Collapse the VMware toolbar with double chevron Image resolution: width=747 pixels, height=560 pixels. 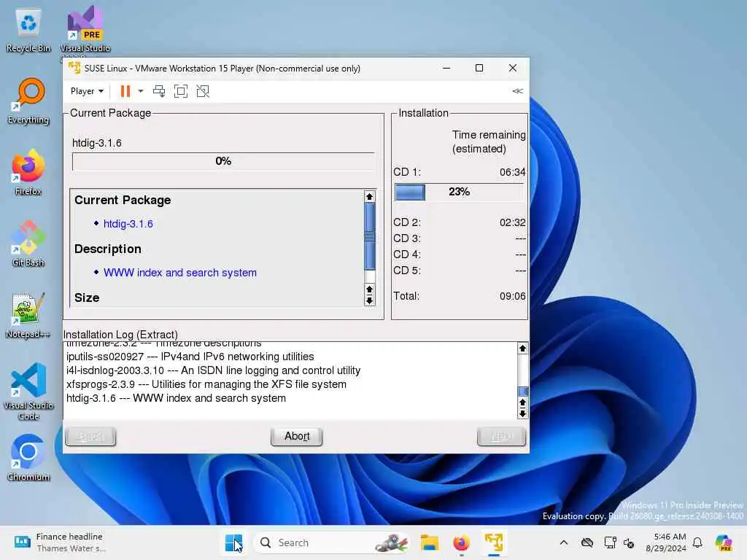[x=517, y=91]
